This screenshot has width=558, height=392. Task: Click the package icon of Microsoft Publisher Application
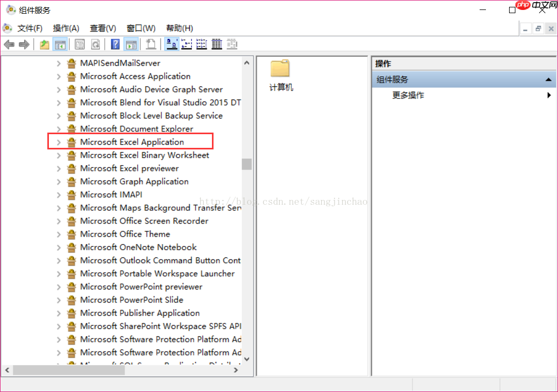tap(72, 313)
